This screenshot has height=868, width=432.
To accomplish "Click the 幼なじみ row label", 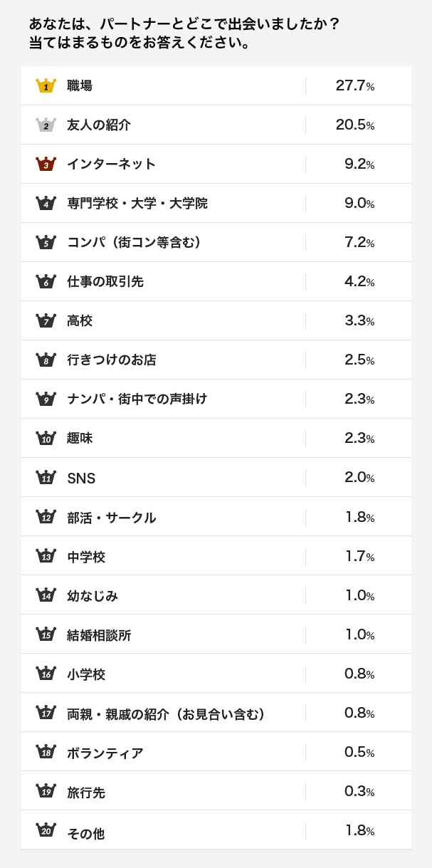I will tap(93, 596).
